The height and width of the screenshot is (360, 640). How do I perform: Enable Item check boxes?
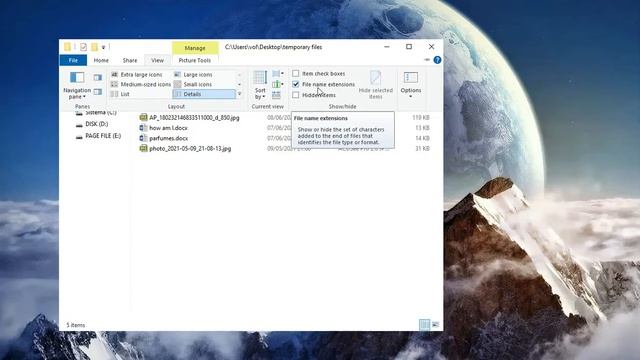click(x=296, y=73)
